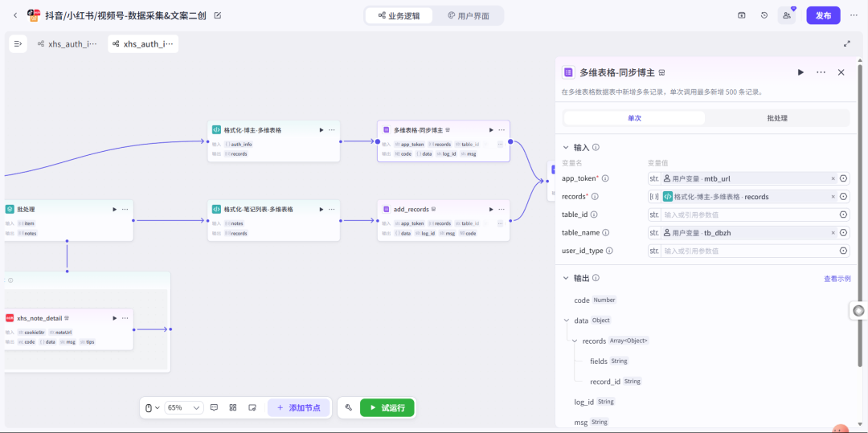Screen dimensions: 868x433
Task: Open the header more options menu
Action: click(x=854, y=15)
